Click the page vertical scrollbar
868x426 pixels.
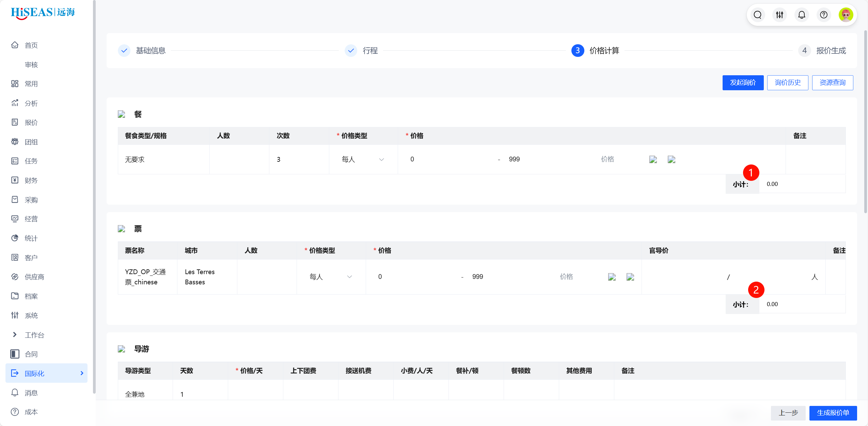865,122
